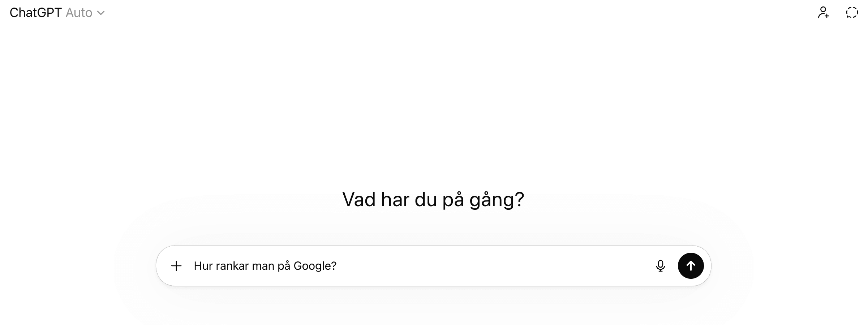Image resolution: width=868 pixels, height=325 pixels.
Task: Open the attachments plus menu
Action: click(176, 266)
